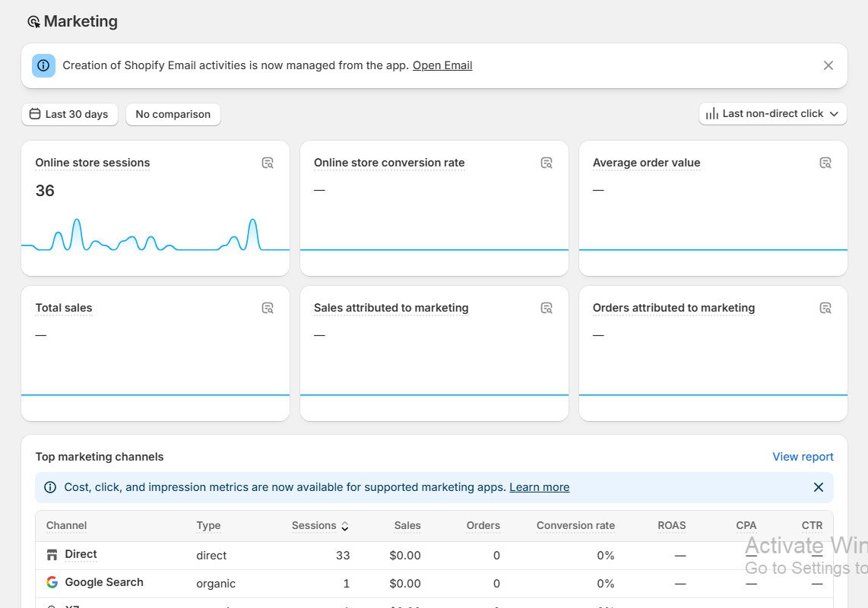Open the No comparison selector
The image size is (868, 608).
173,114
